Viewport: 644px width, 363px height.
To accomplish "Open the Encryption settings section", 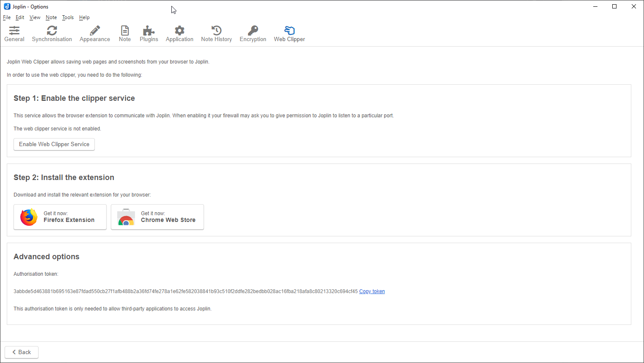I will [253, 34].
